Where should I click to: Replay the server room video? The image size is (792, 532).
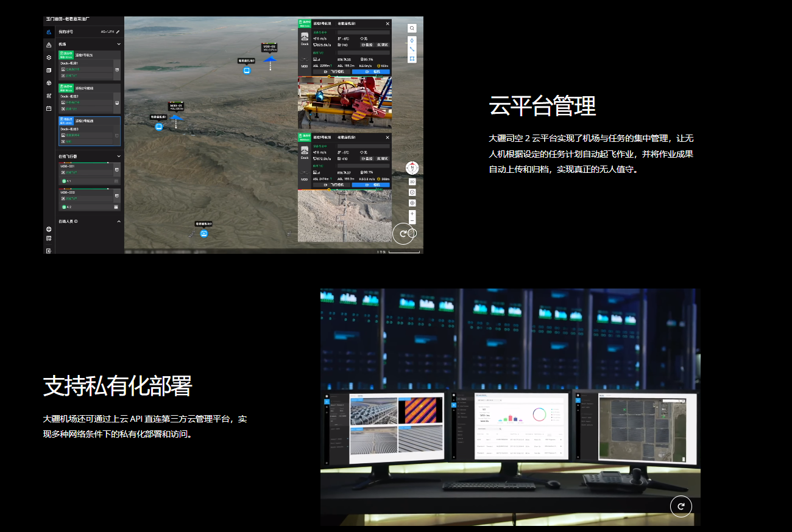pyautogui.click(x=681, y=506)
